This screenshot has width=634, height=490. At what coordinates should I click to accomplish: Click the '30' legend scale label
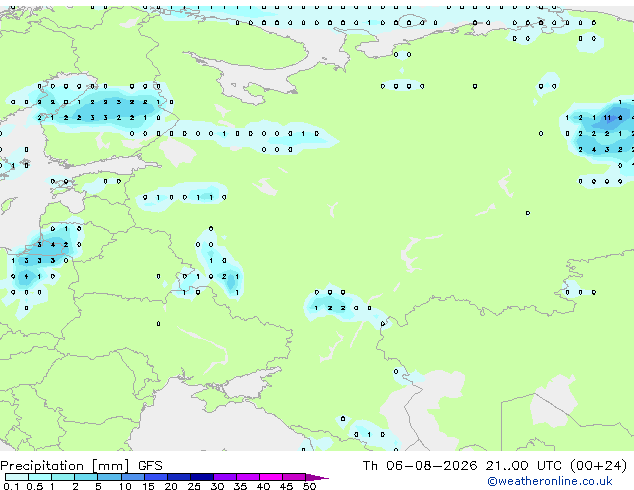click(x=217, y=486)
